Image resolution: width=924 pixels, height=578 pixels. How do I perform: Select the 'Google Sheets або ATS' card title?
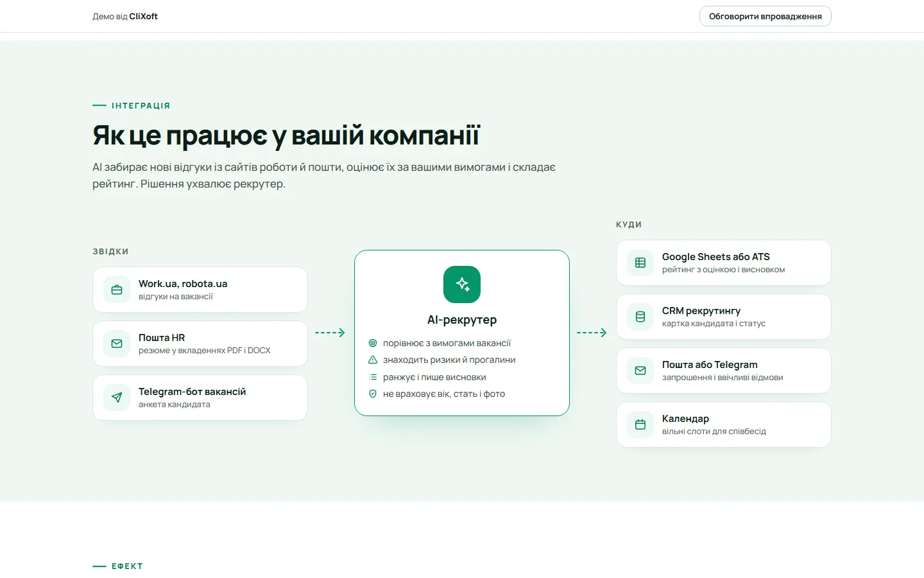tap(715, 257)
